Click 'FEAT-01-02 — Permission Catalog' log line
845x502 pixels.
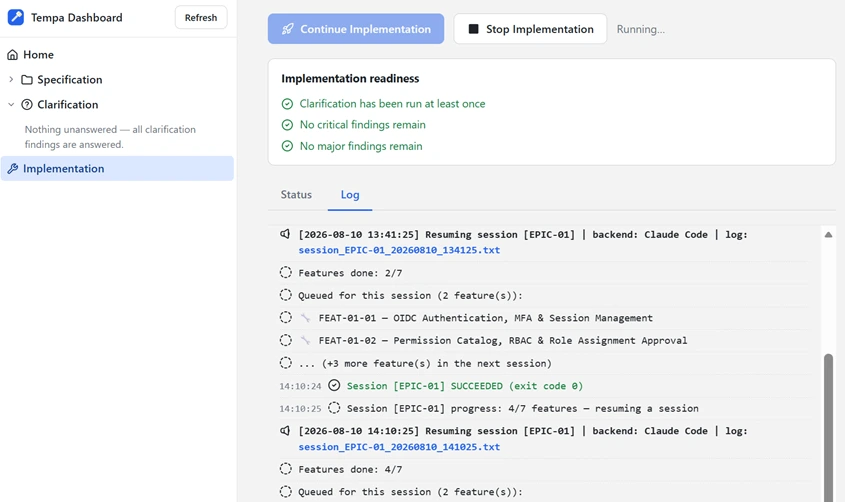point(503,340)
